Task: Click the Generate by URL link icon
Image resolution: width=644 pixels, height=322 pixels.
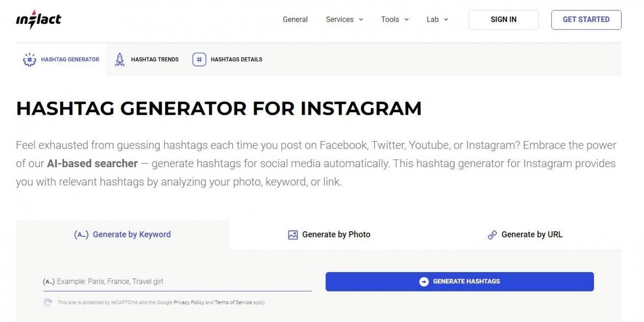Action: 492,235
